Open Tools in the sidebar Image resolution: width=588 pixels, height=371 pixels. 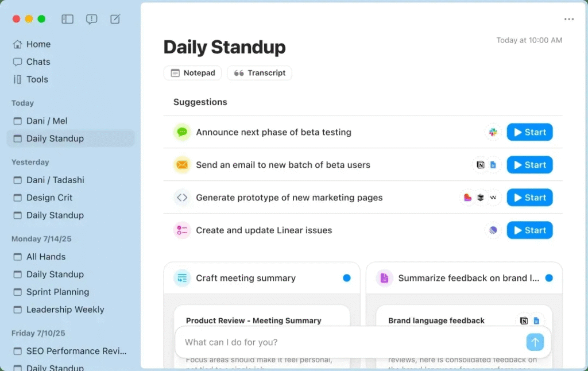coord(37,79)
